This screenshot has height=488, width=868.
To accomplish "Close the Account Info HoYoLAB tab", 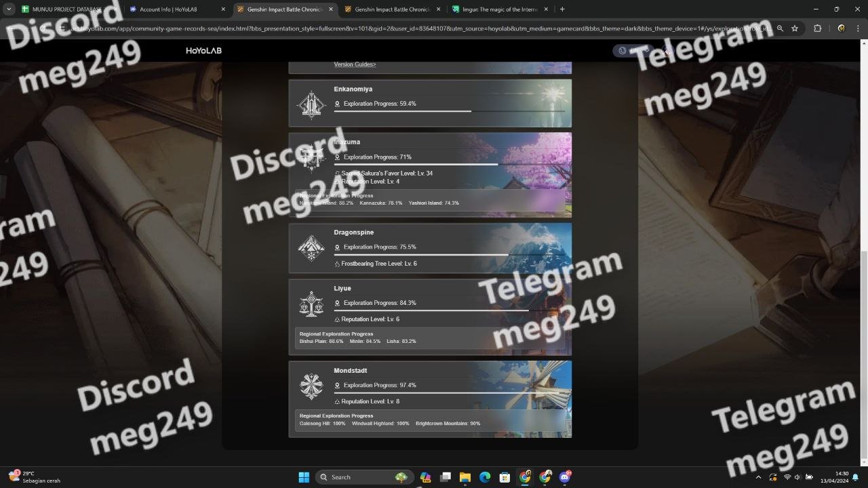I will 222,9.
